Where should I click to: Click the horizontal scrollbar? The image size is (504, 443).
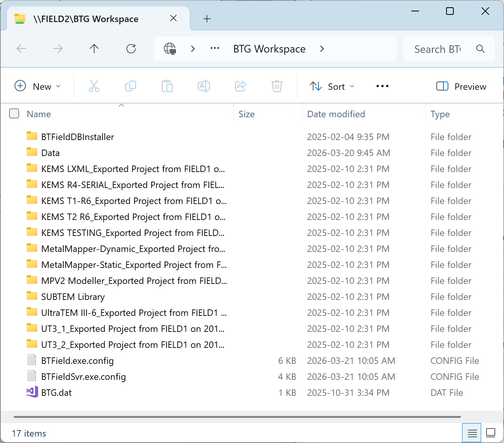[237, 417]
